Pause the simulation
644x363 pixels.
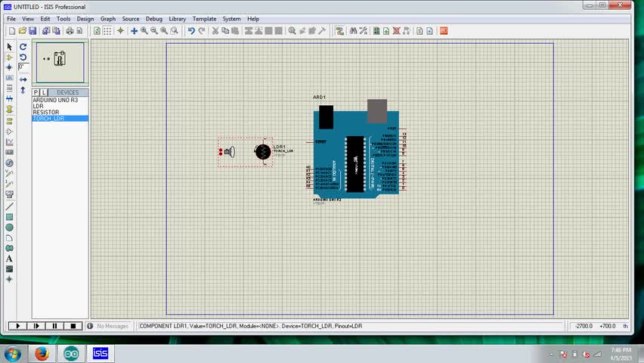tap(54, 326)
